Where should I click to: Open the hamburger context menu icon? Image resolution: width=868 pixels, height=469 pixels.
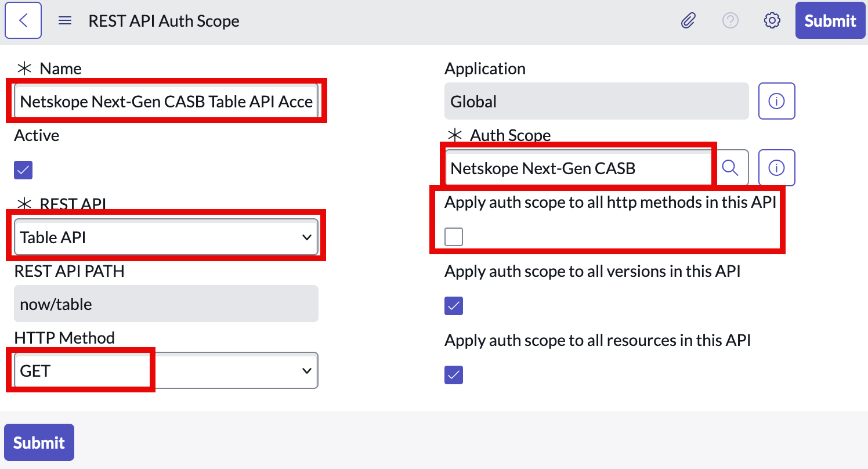[x=66, y=21]
